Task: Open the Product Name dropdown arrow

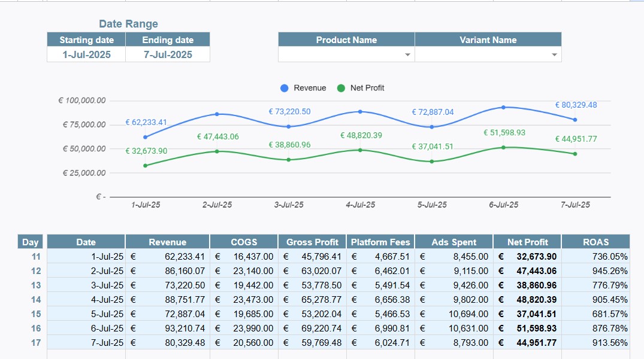Action: pyautogui.click(x=407, y=54)
